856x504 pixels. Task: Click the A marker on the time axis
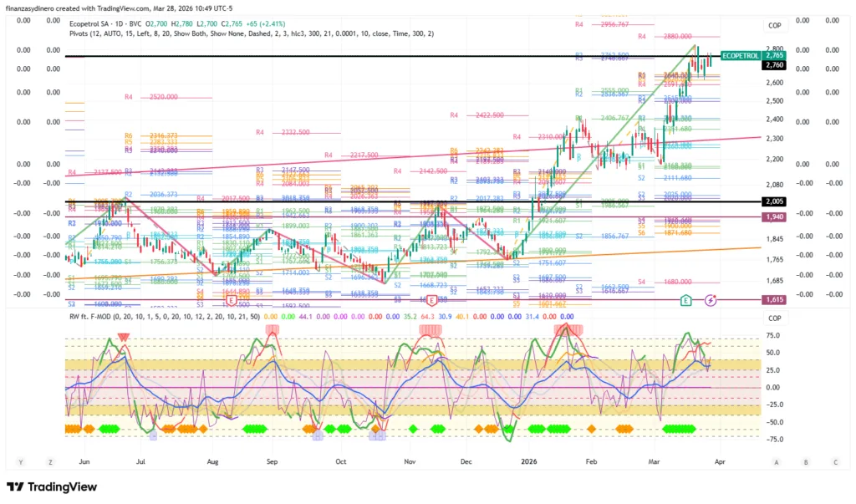[x=777, y=461]
